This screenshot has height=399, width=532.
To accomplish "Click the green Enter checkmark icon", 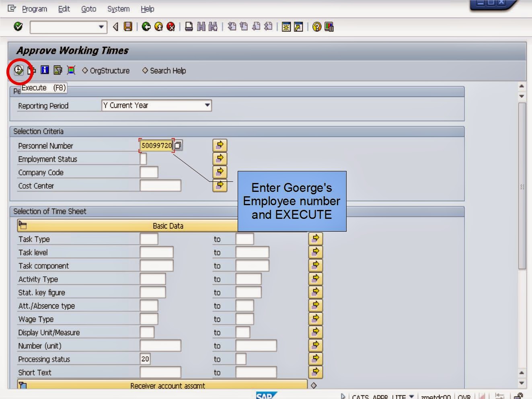I will click(x=18, y=27).
